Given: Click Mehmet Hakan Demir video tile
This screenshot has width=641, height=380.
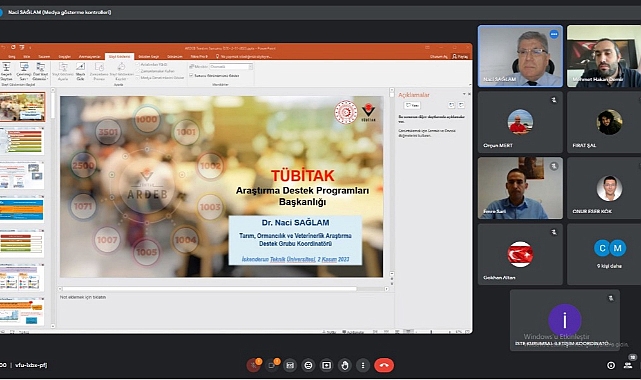Looking at the screenshot, I should pos(604,56).
